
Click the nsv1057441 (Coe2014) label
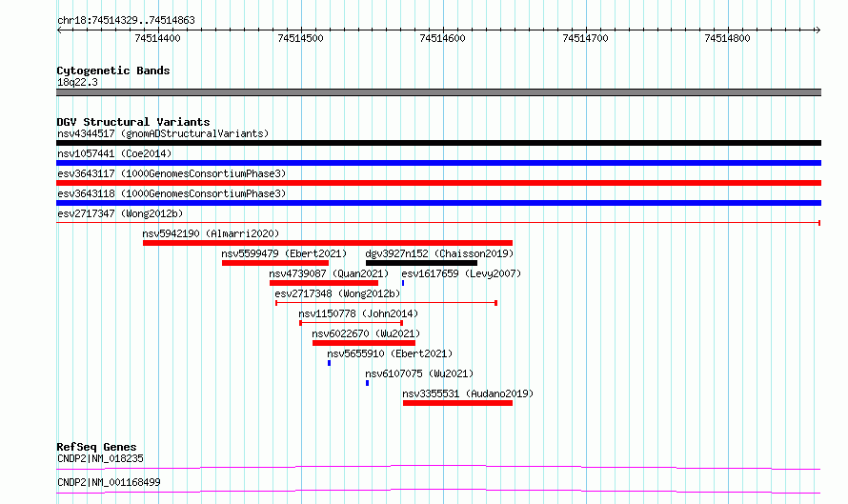click(x=114, y=153)
